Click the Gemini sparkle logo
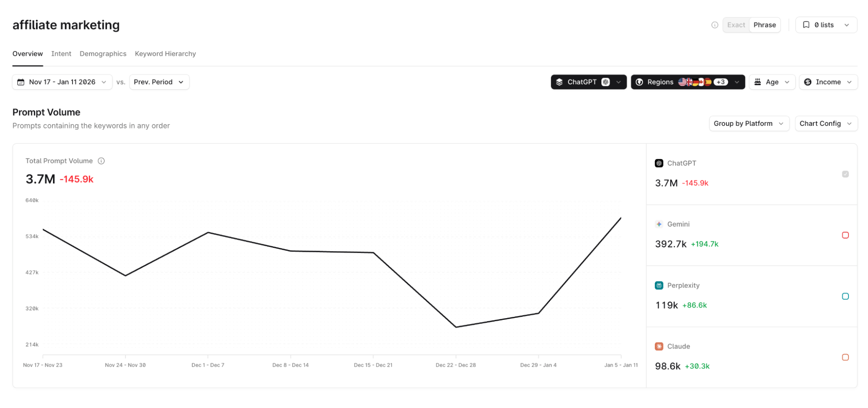This screenshot has width=868, height=408. (x=659, y=224)
